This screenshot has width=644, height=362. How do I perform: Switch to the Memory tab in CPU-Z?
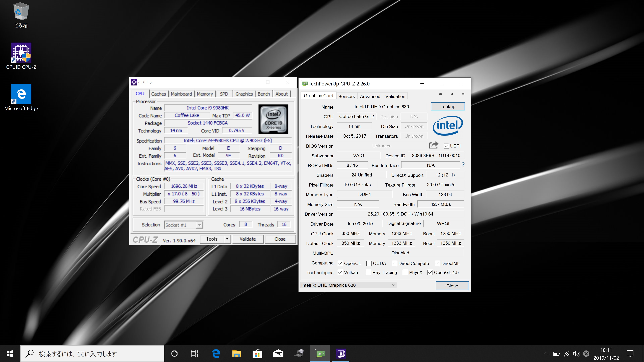coord(205,94)
